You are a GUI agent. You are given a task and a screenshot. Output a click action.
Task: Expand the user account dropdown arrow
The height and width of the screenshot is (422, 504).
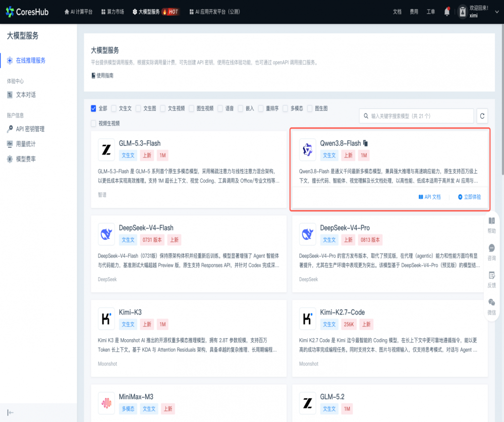coord(496,12)
